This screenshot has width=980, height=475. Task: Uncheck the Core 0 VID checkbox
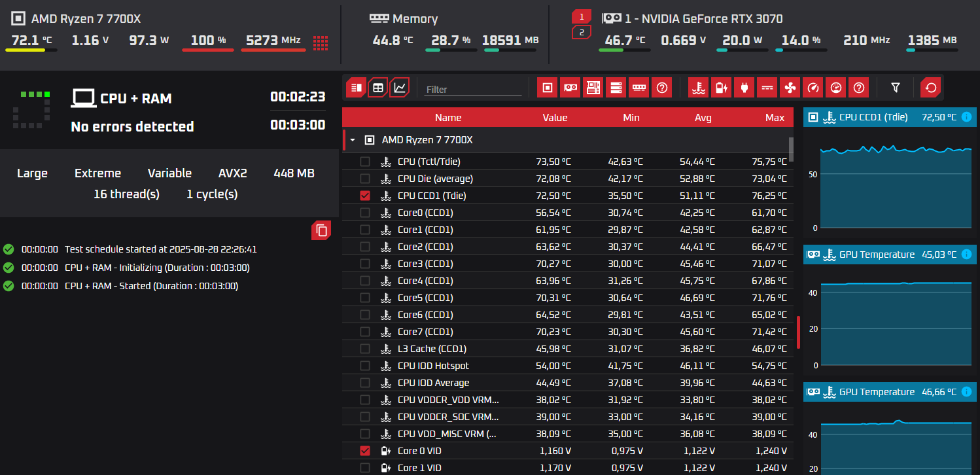coord(365,451)
